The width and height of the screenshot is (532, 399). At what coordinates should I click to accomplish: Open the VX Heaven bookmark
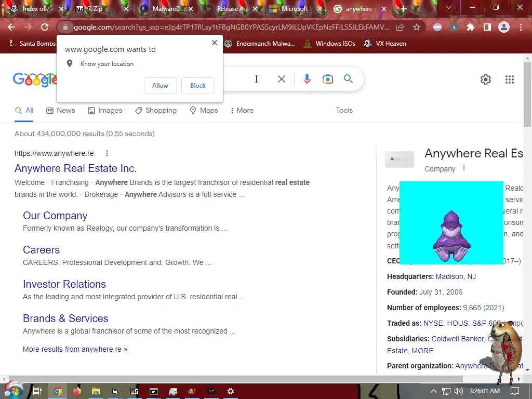coord(385,44)
